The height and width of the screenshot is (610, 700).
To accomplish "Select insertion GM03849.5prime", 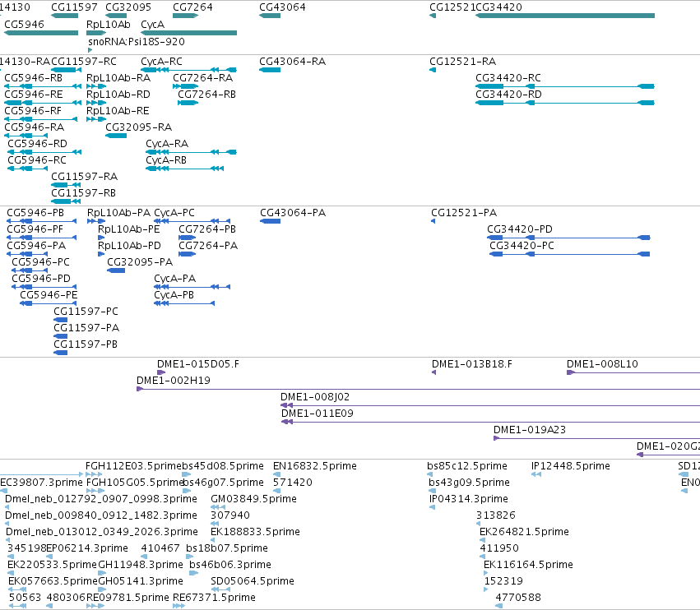I will click(x=253, y=499).
